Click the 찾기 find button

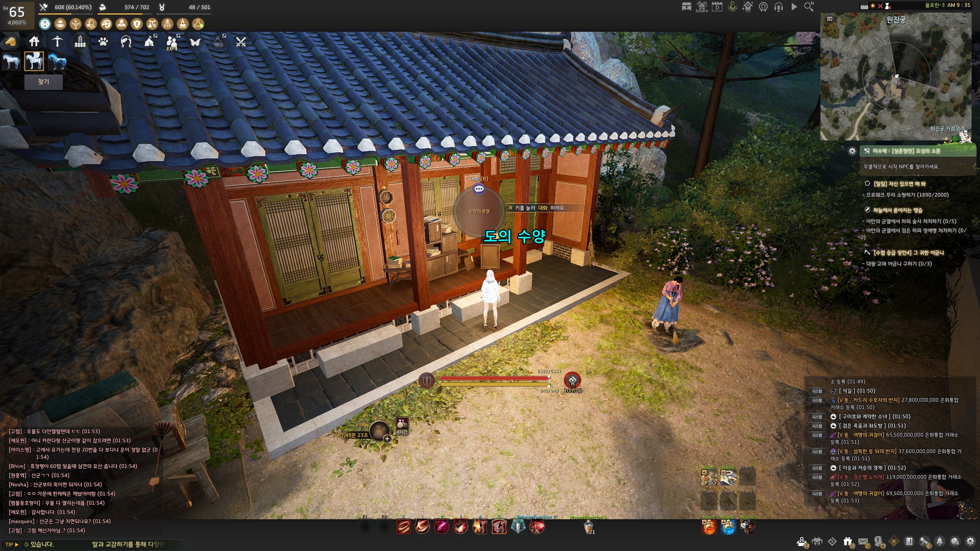(43, 82)
